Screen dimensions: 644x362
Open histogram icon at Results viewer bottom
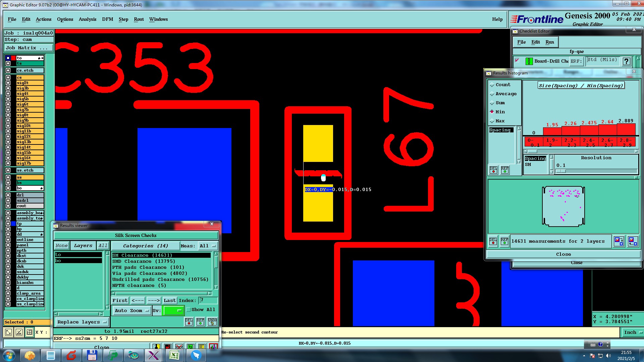pos(213,346)
